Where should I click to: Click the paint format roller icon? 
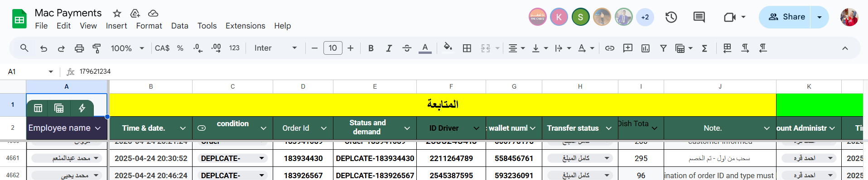pyautogui.click(x=96, y=48)
